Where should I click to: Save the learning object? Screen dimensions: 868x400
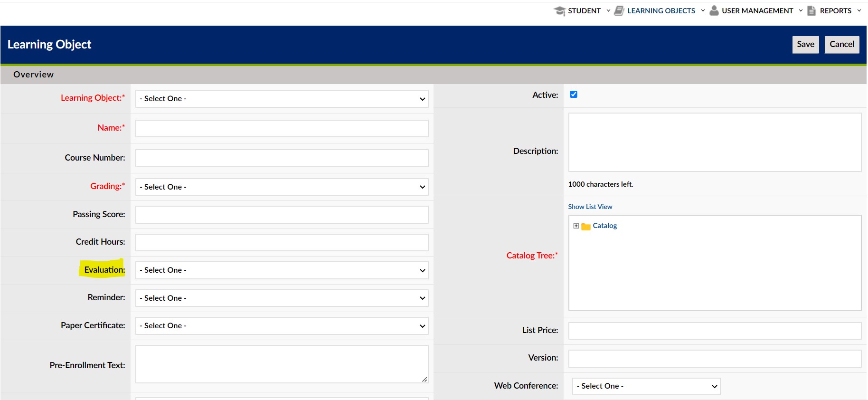[805, 44]
